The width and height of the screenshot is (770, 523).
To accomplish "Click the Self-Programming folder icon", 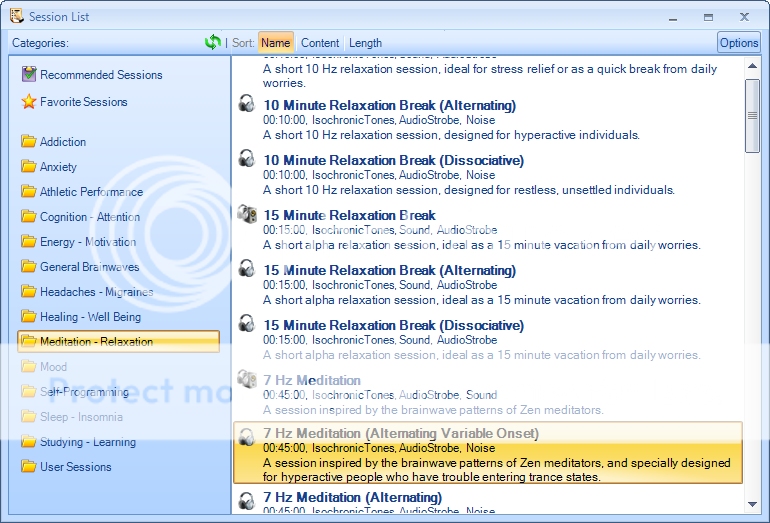I will tap(29, 391).
